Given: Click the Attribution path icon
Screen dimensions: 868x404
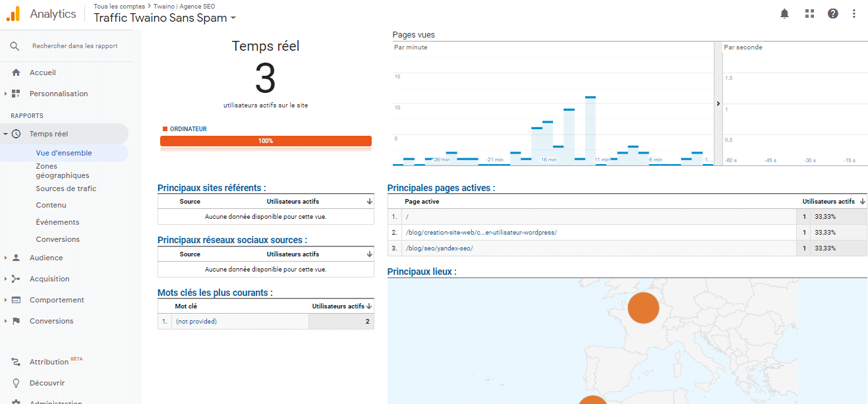Looking at the screenshot, I should 16,362.
